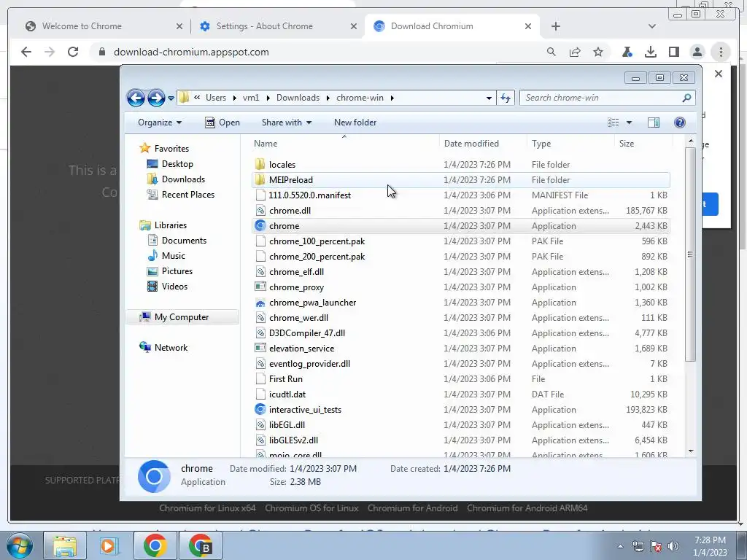Refresh the chrome-win folder view
This screenshot has height=560, width=747.
tap(506, 98)
